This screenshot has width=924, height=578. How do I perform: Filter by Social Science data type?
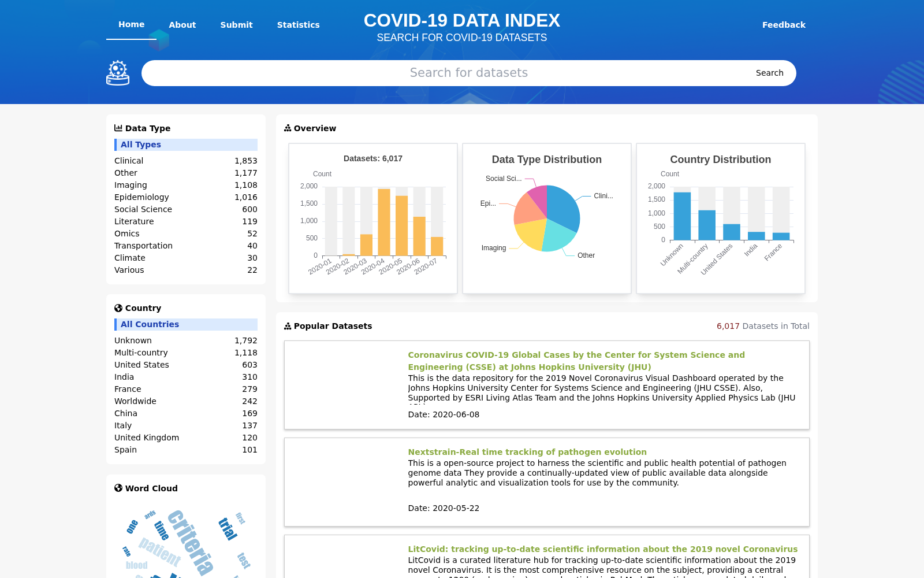coord(186,209)
